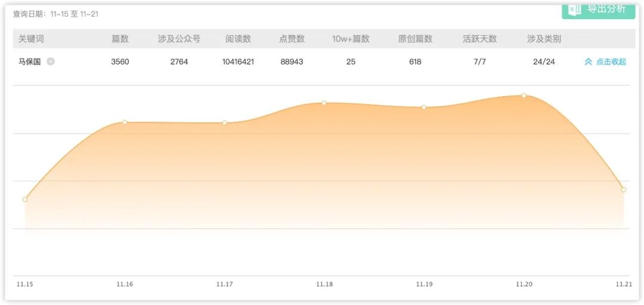Sort by the 篇数 column header
Viewport: 644px width, 305px height.
pyautogui.click(x=120, y=39)
